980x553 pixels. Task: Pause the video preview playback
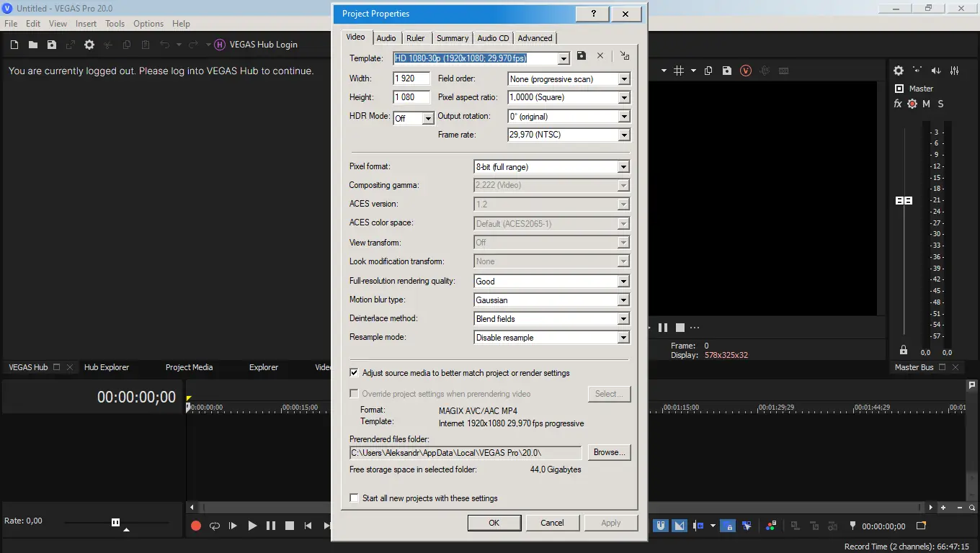[663, 328]
